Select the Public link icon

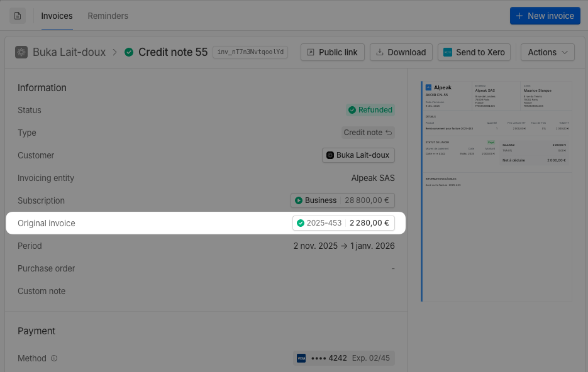[311, 52]
